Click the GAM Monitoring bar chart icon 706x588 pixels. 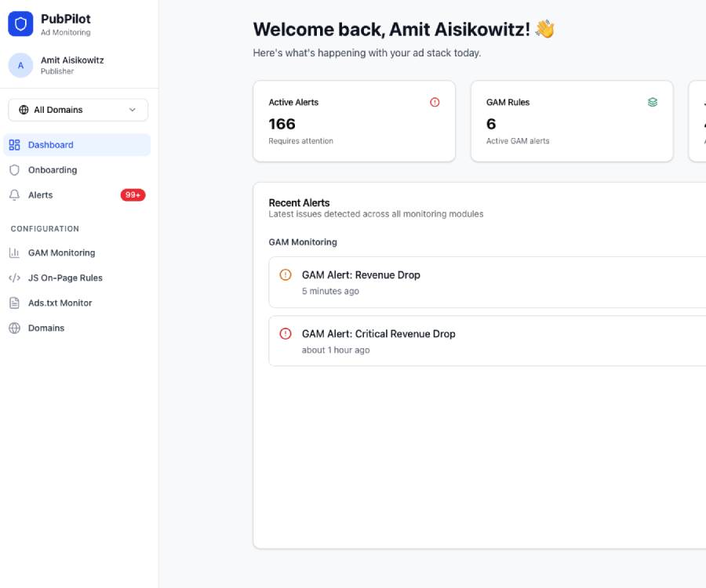(x=14, y=253)
